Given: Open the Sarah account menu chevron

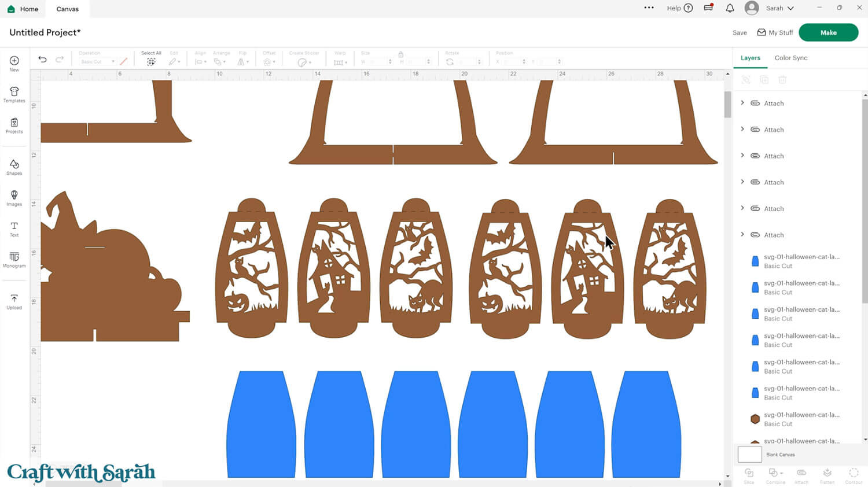Looking at the screenshot, I should coord(790,8).
